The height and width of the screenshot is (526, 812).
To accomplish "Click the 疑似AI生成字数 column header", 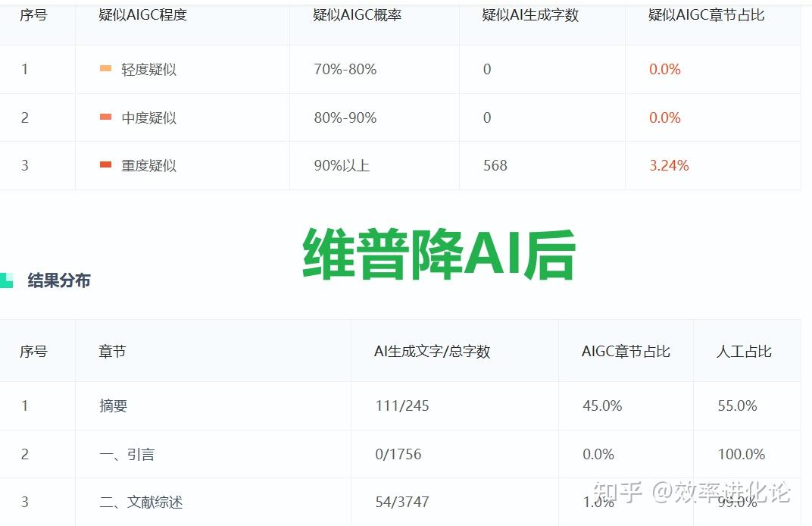I will pos(530,15).
